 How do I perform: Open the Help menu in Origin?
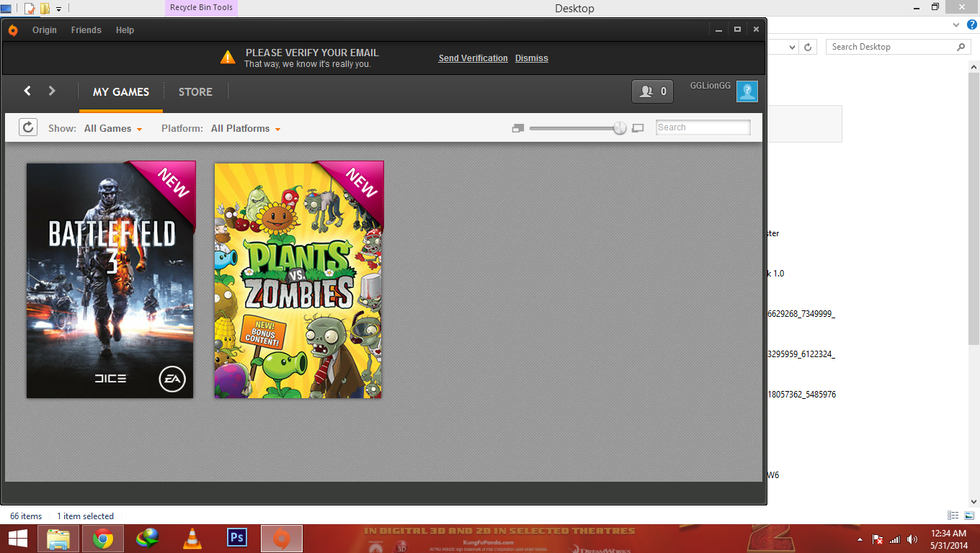point(125,30)
